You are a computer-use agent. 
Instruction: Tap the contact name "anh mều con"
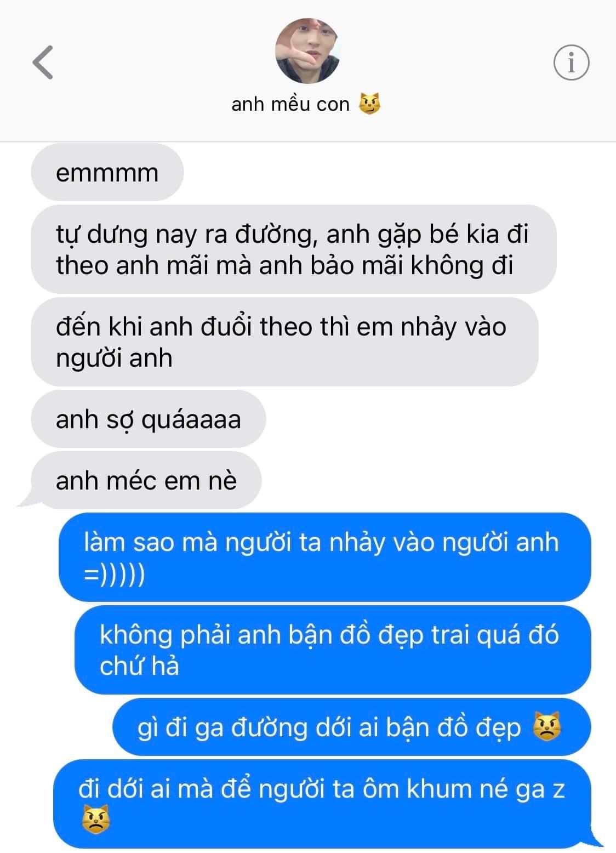click(x=290, y=104)
